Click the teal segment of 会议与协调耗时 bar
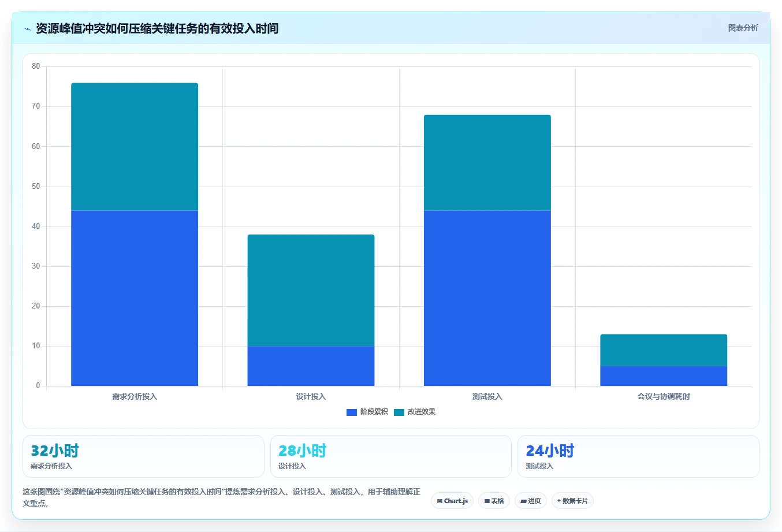This screenshot has height=532, width=782. (x=664, y=350)
